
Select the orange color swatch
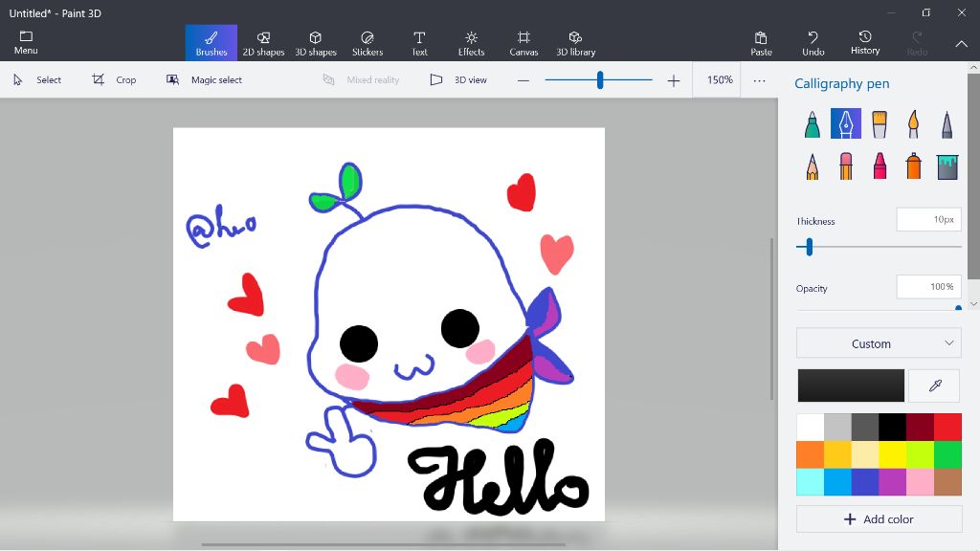tap(810, 454)
